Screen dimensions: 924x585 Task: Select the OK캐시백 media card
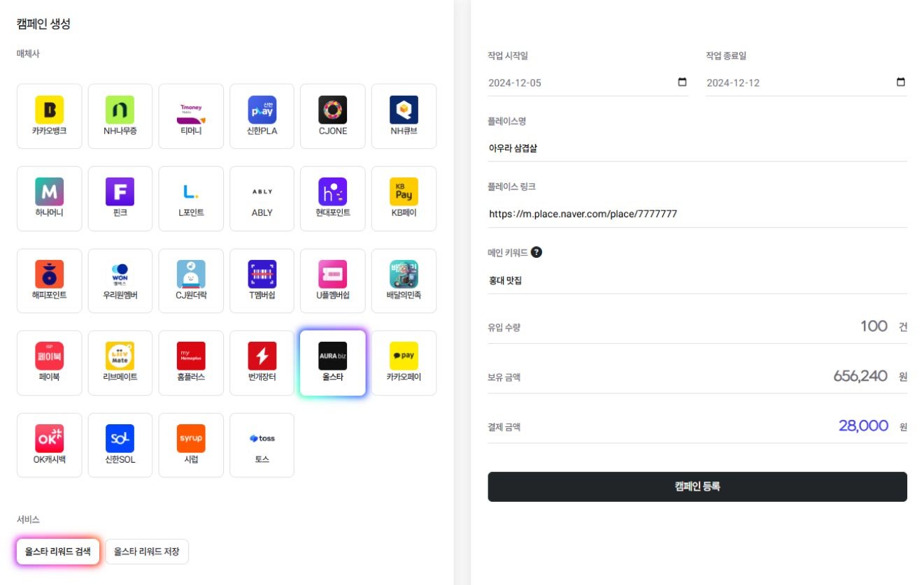[49, 445]
